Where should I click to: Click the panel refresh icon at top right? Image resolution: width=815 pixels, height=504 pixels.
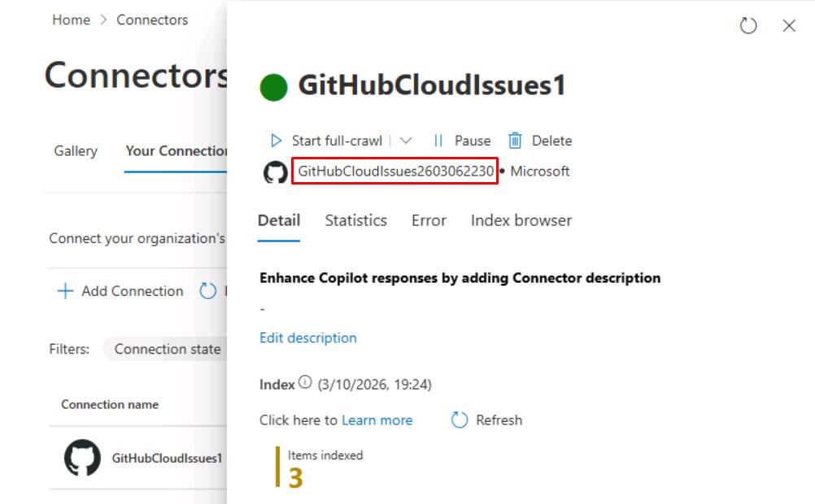[x=748, y=25]
